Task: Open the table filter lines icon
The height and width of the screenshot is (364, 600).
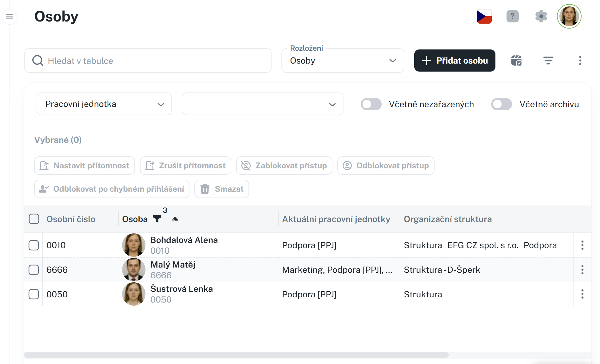Action: [548, 61]
